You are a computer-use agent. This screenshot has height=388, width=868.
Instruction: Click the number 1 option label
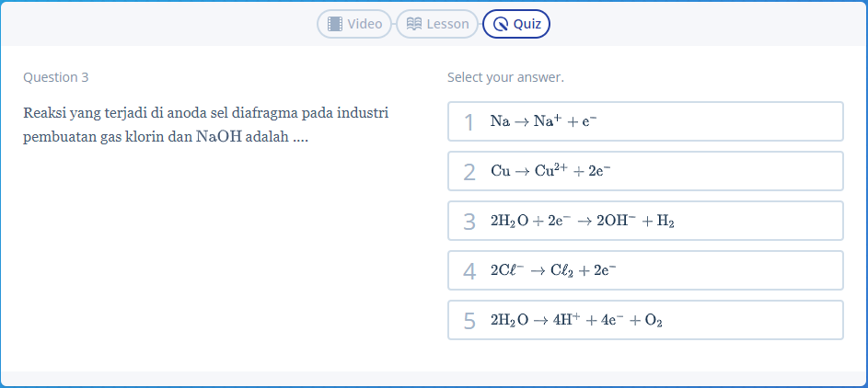[469, 122]
